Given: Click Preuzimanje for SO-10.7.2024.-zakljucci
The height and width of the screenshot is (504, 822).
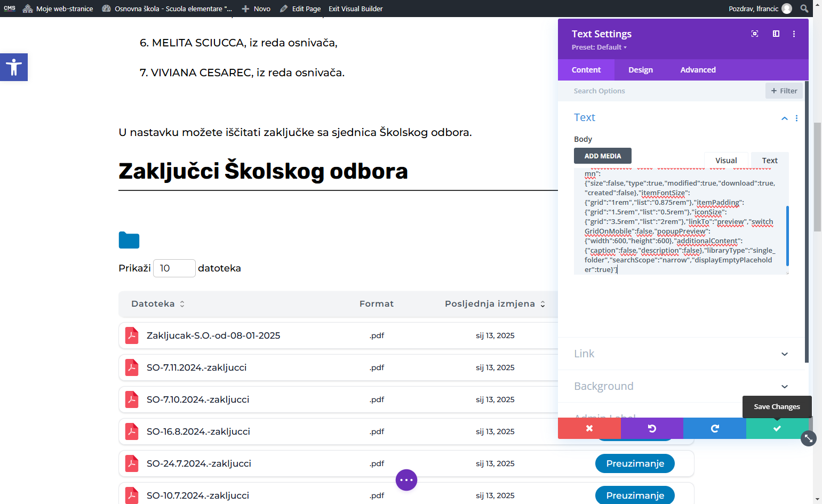Looking at the screenshot, I should (635, 495).
